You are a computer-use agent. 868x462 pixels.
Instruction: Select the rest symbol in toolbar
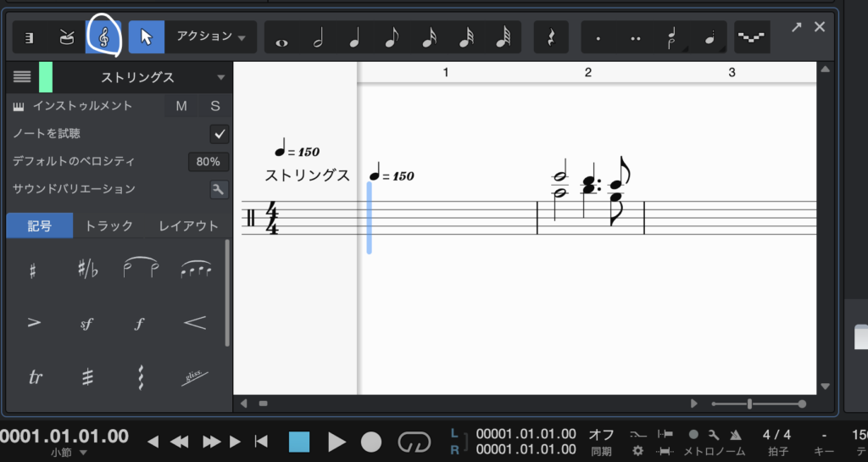click(x=551, y=38)
